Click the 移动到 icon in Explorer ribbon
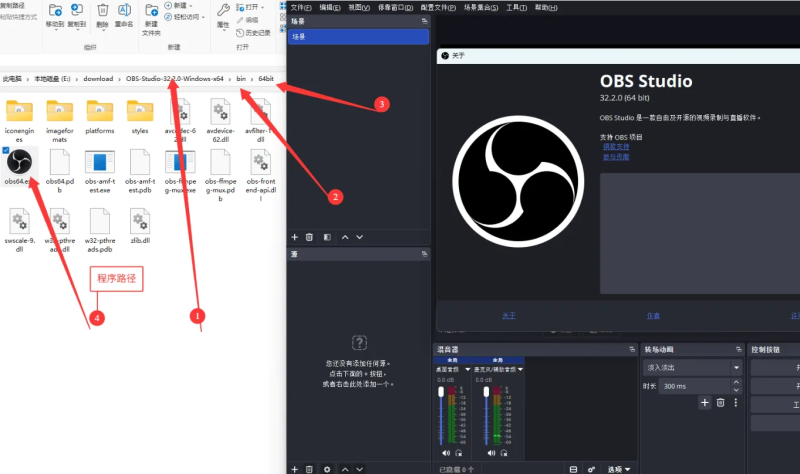The height and width of the screenshot is (474, 800). tap(55, 10)
